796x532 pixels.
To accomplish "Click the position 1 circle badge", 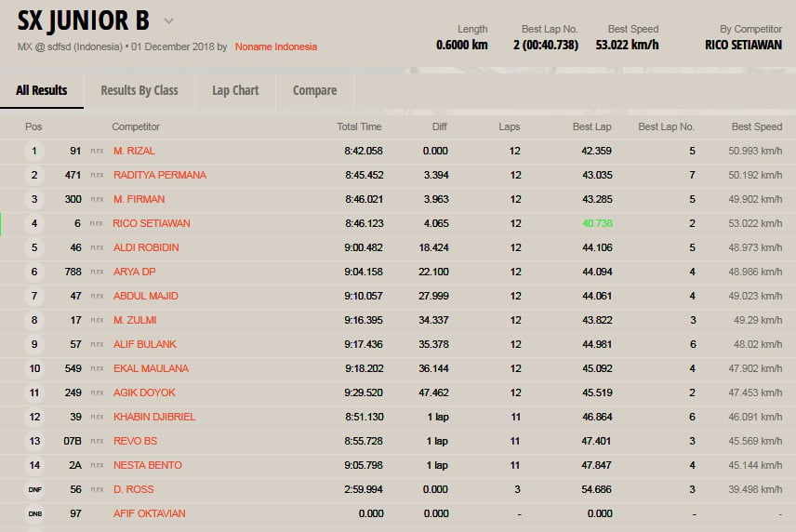I will [x=34, y=151].
